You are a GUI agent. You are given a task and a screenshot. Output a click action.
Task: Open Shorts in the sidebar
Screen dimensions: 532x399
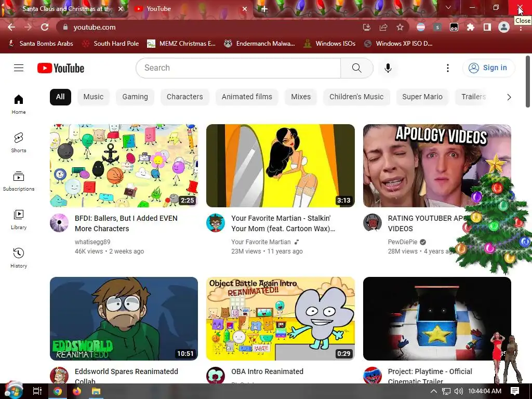pos(19,142)
